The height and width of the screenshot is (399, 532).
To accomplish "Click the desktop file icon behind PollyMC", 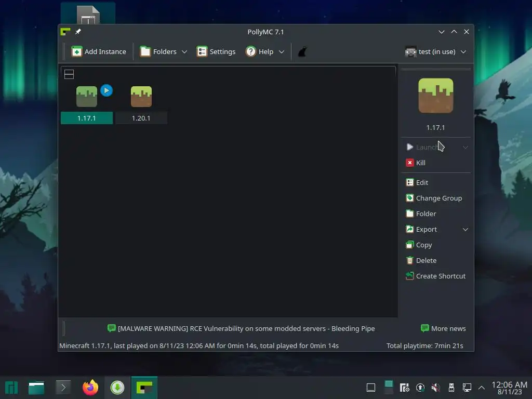I will pos(88,14).
